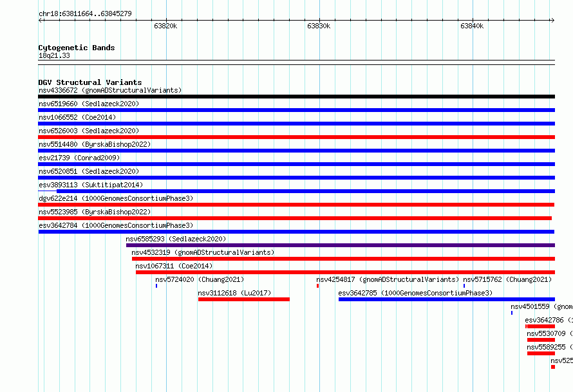Screen dimensions: 573x392
Task: Click the blue nsv6519660 variant bar
Action: (296, 110)
